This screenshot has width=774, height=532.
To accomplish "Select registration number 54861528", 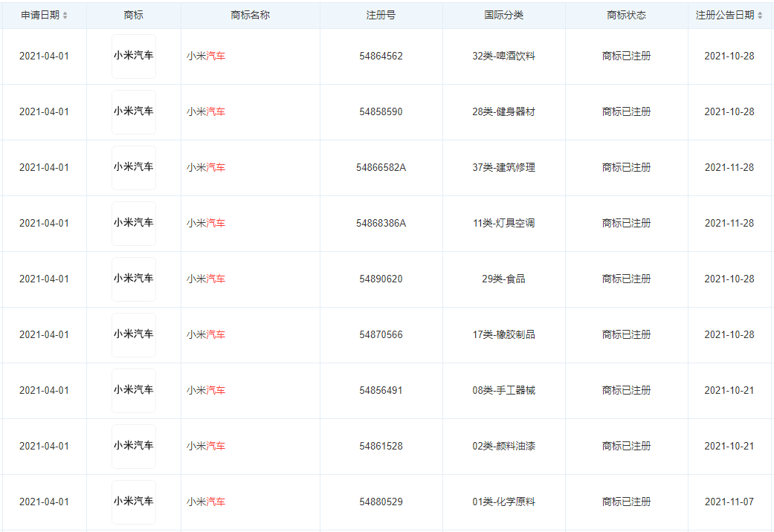I will coord(381,447).
